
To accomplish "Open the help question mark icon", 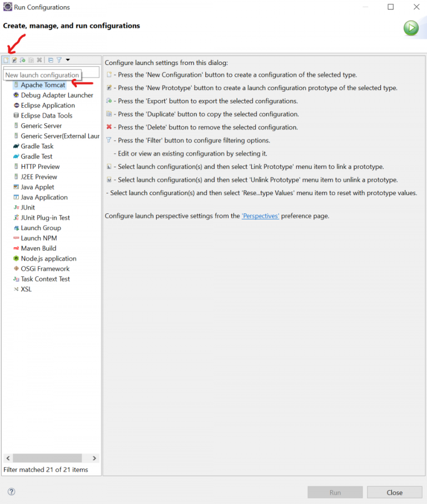I will (x=11, y=492).
